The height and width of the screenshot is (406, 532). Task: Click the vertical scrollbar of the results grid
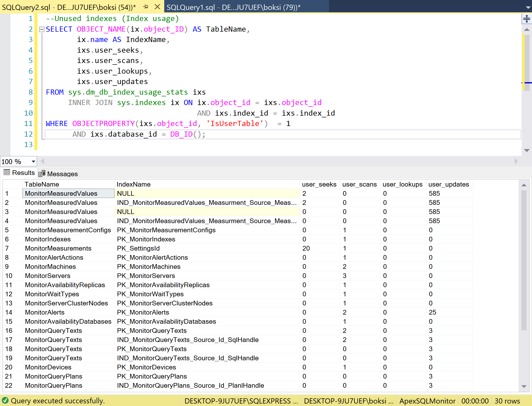pos(524,284)
